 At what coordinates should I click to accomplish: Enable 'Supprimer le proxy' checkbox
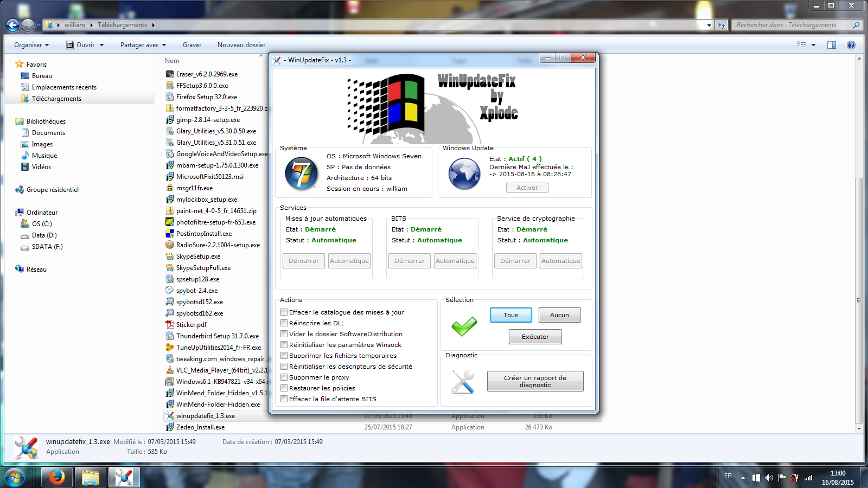pos(284,377)
